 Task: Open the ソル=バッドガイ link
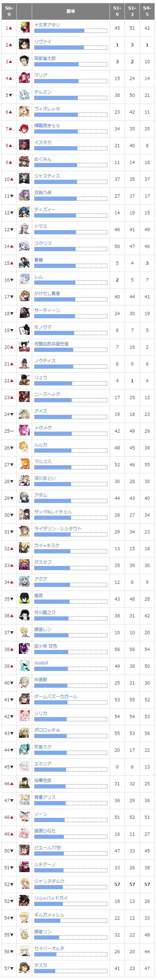51,898
